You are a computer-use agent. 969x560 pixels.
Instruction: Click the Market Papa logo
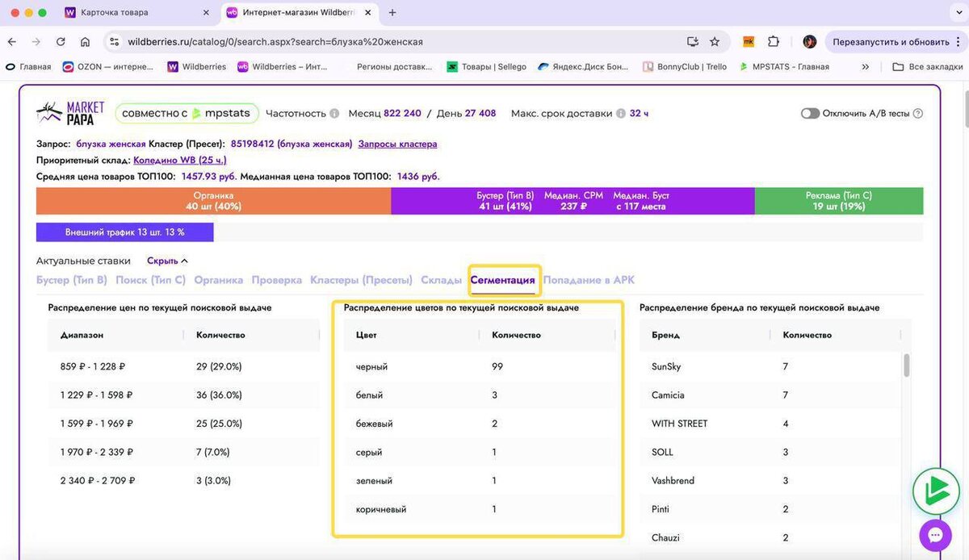pyautogui.click(x=71, y=113)
